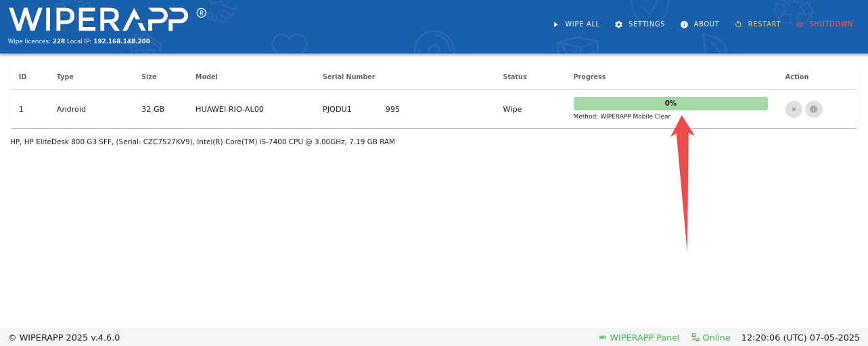Click the shutdown power icon
Screen dimensions: 868x346
(x=800, y=24)
